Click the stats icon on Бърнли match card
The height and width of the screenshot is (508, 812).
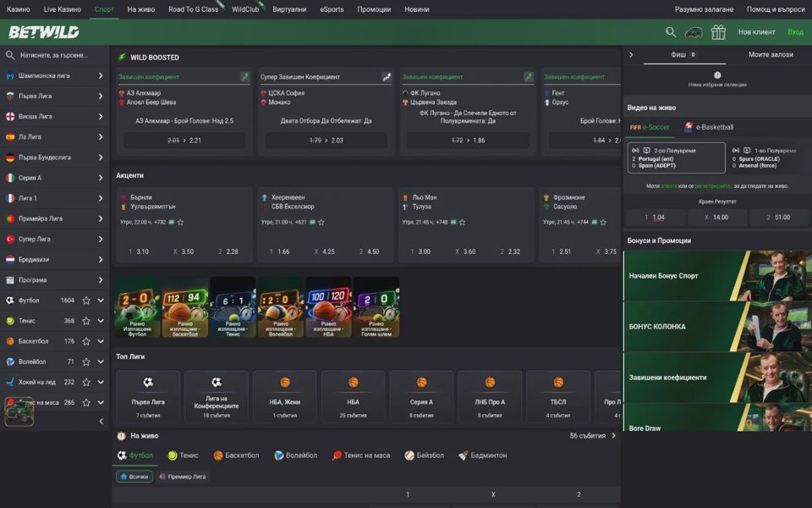(172, 222)
